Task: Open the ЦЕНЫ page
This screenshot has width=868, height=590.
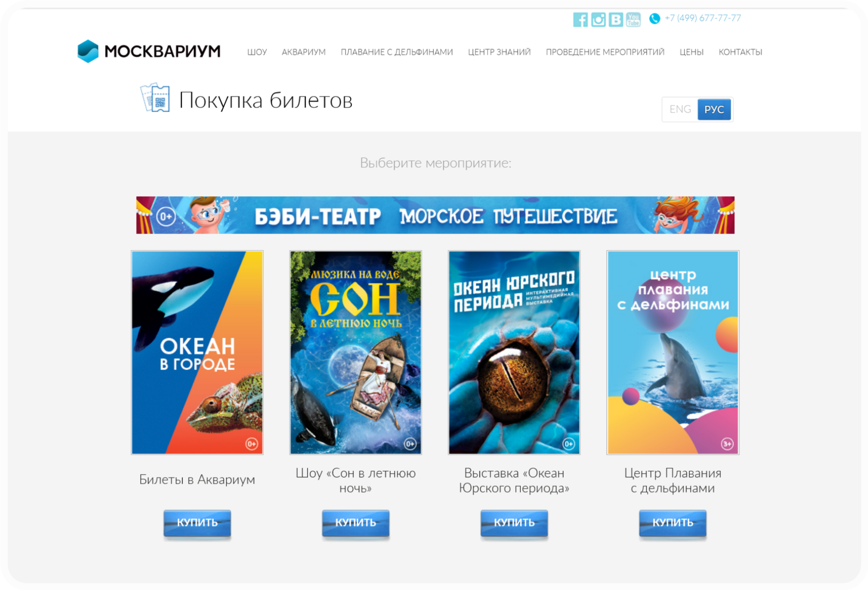Action: pyautogui.click(x=691, y=52)
